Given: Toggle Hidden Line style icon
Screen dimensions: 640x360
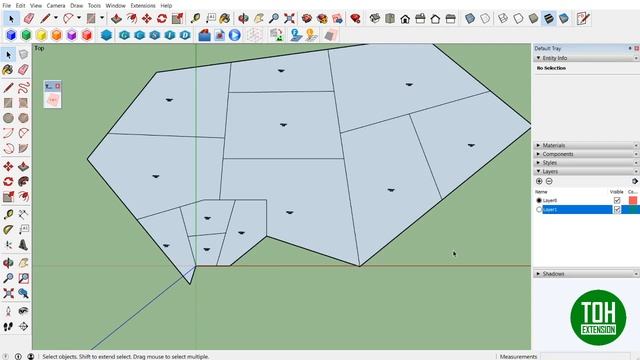Looking at the screenshot, I should [x=518, y=18].
